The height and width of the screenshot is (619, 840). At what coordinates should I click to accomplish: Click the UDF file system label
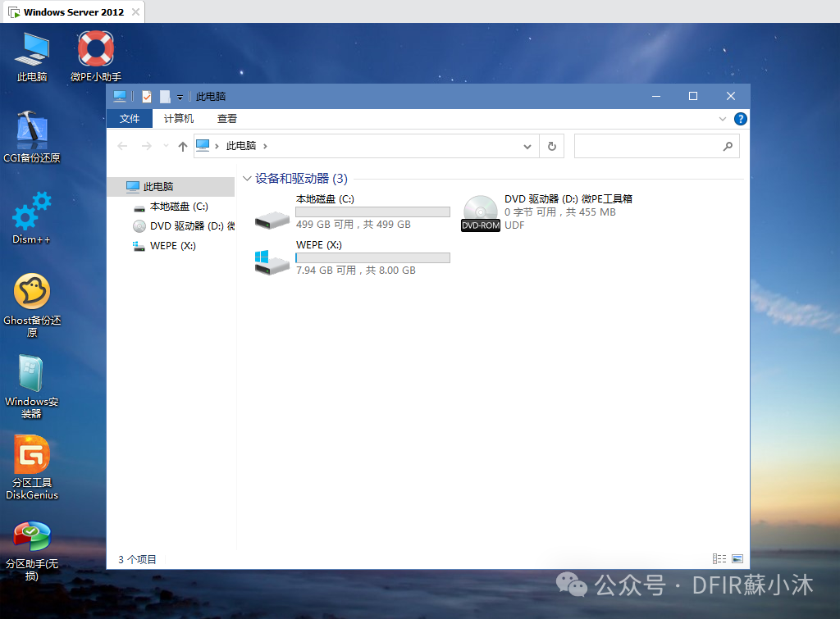click(514, 225)
